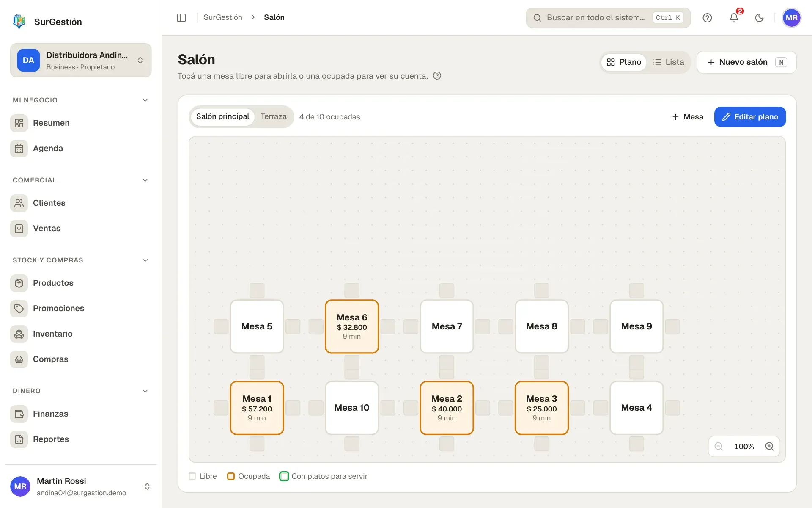
Task: Open Compras basket icon in sidebar
Action: pos(19,359)
